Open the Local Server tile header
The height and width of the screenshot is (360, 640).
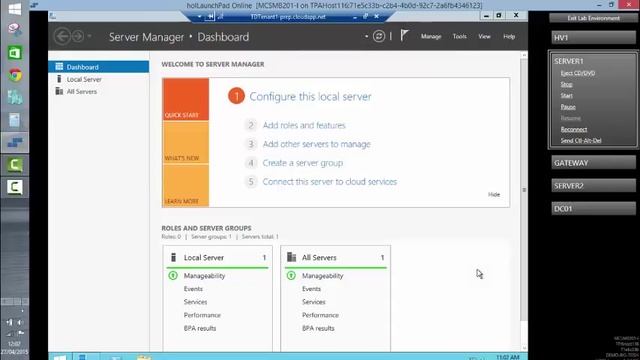point(218,258)
